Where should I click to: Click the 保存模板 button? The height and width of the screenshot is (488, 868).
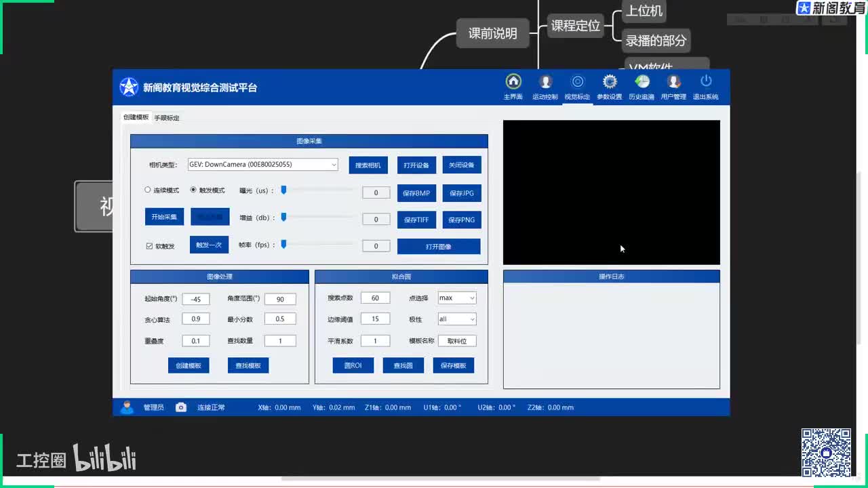tap(454, 365)
